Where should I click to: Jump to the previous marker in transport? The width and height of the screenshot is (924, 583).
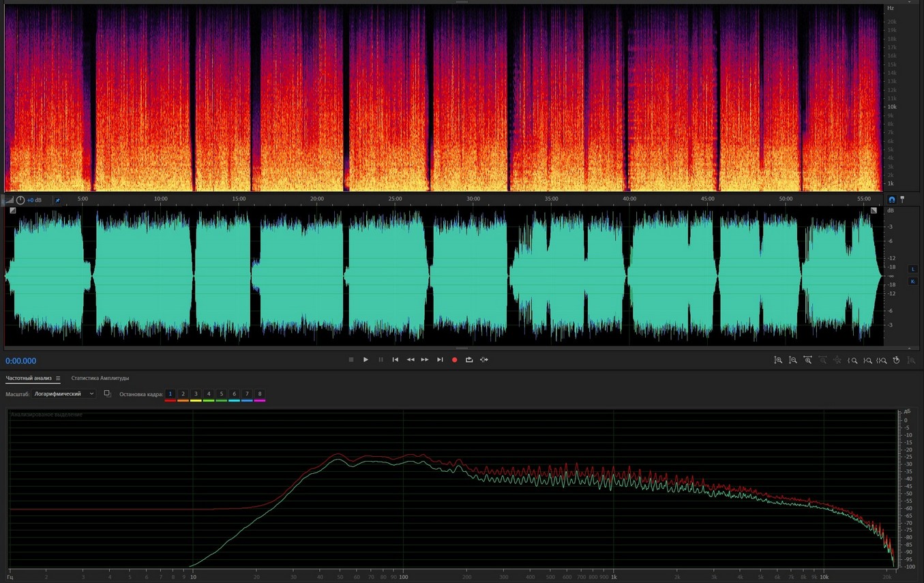click(x=396, y=360)
